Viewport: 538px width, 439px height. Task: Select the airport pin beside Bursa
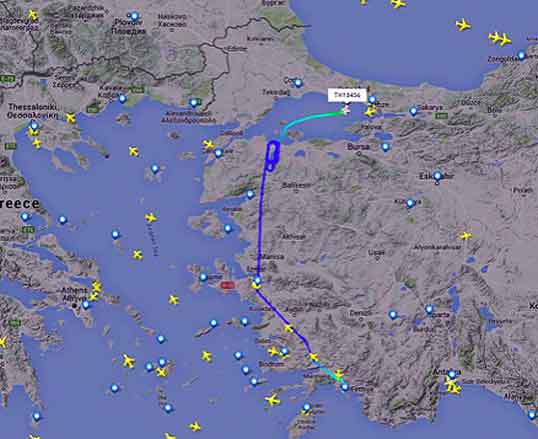(385, 147)
